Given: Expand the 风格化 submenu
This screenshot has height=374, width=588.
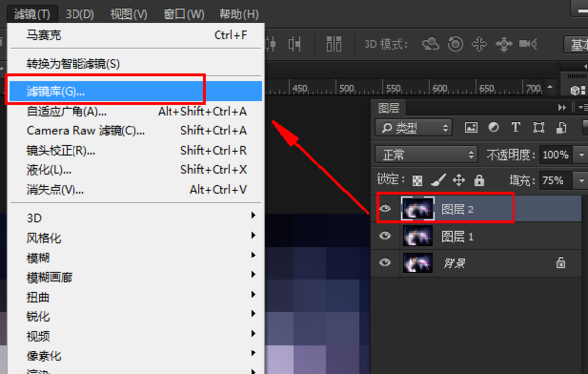Looking at the screenshot, I should (136, 238).
